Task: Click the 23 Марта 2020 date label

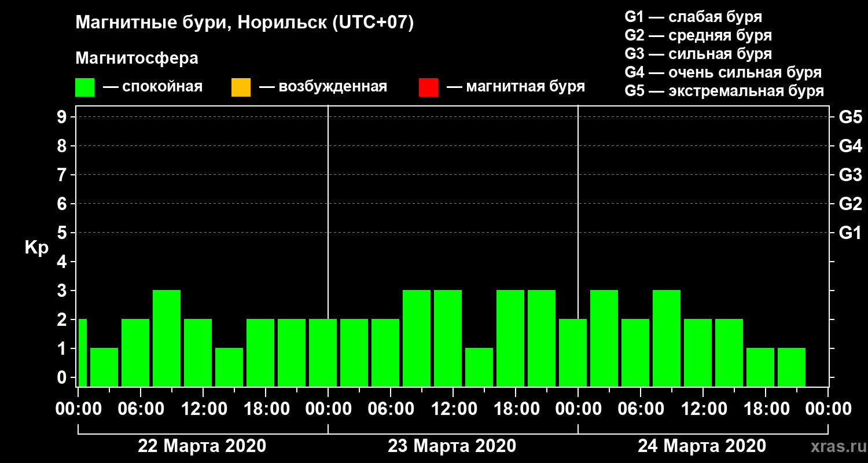Action: coord(452,446)
